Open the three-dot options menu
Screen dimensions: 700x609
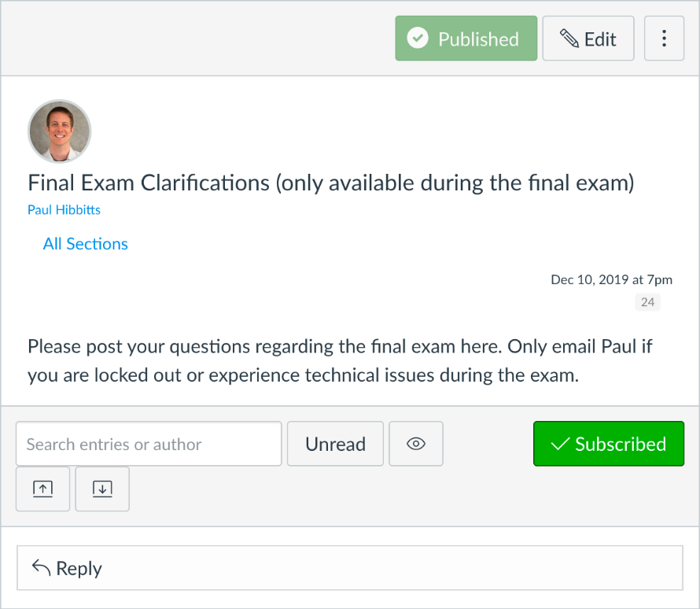(x=664, y=39)
